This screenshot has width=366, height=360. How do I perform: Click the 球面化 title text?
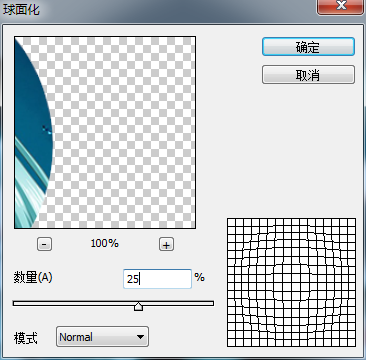click(21, 9)
